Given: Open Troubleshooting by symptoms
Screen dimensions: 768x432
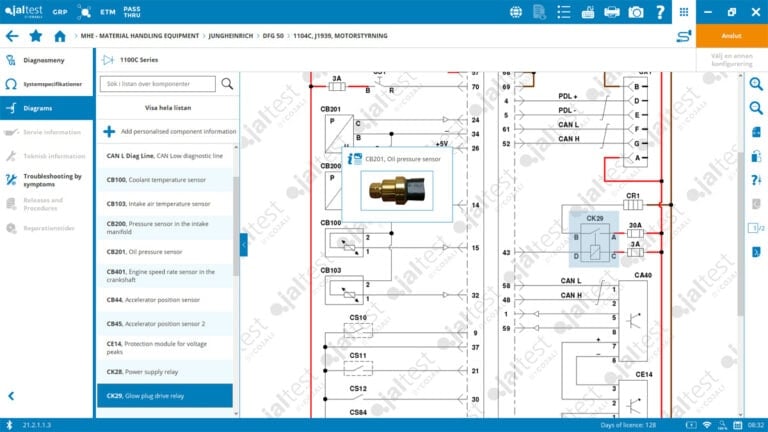Looking at the screenshot, I should tap(47, 180).
